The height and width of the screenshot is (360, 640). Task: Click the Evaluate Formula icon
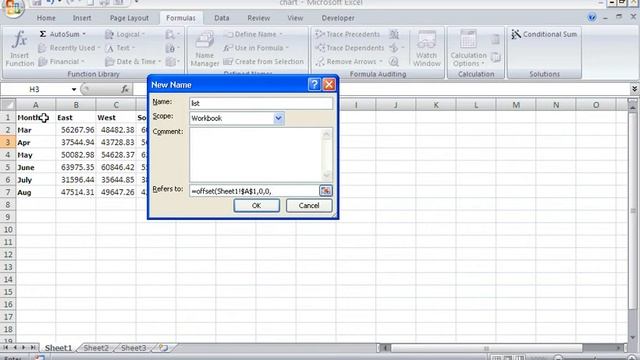coord(394,62)
